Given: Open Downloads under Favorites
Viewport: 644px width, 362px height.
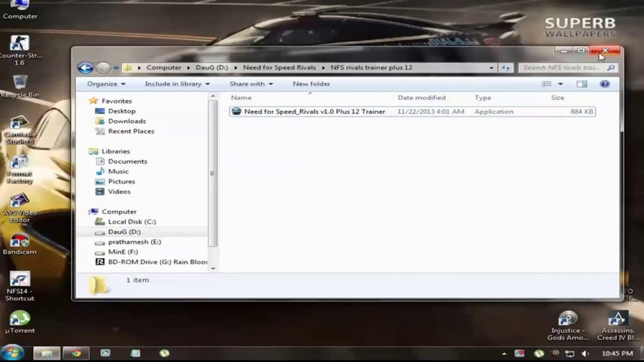Looking at the screenshot, I should click(127, 121).
